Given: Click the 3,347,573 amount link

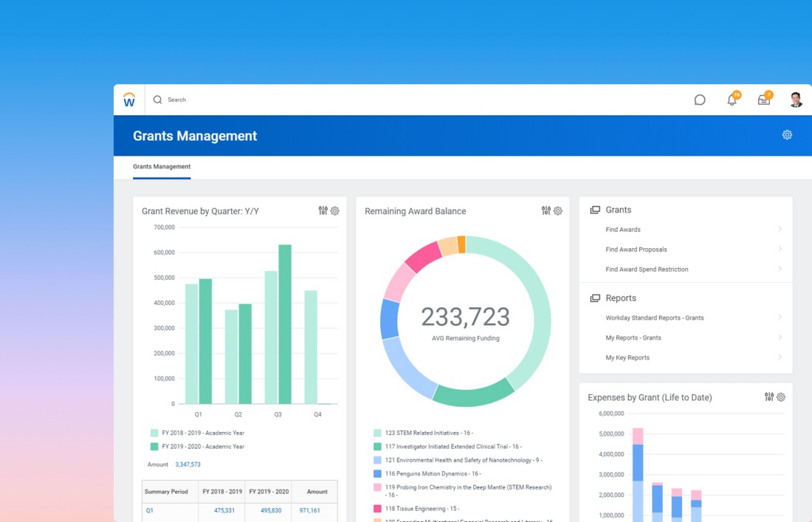Looking at the screenshot, I should pyautogui.click(x=187, y=464).
